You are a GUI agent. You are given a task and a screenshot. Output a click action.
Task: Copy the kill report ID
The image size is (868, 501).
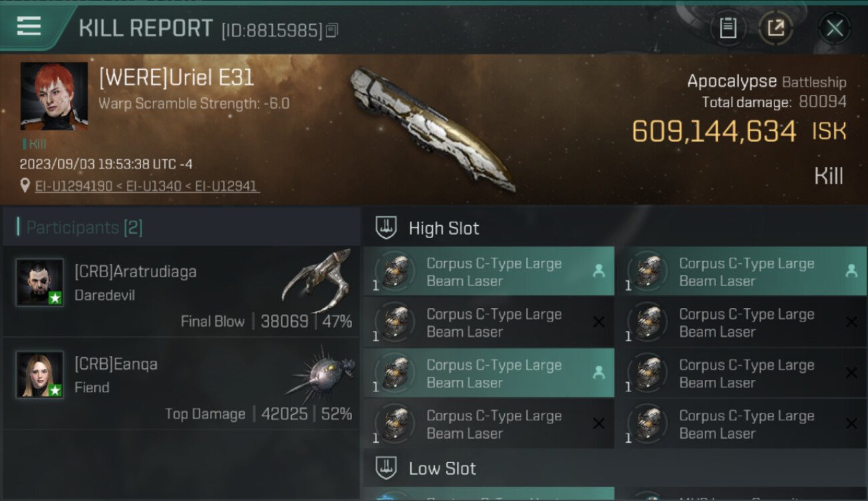[x=333, y=30]
